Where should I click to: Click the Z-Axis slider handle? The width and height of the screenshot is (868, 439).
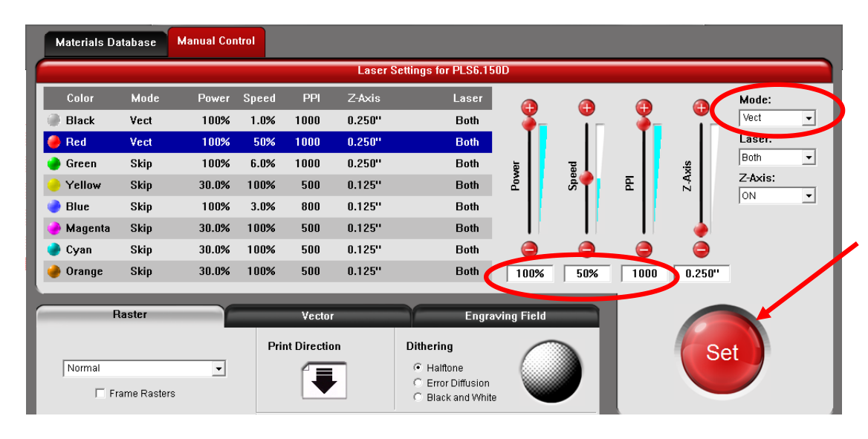(x=702, y=230)
